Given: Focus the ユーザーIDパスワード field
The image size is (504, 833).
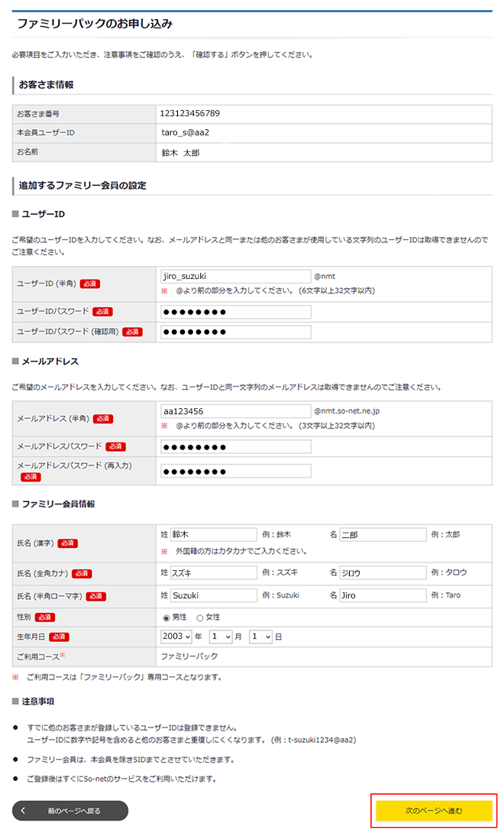Looking at the screenshot, I should [235, 312].
